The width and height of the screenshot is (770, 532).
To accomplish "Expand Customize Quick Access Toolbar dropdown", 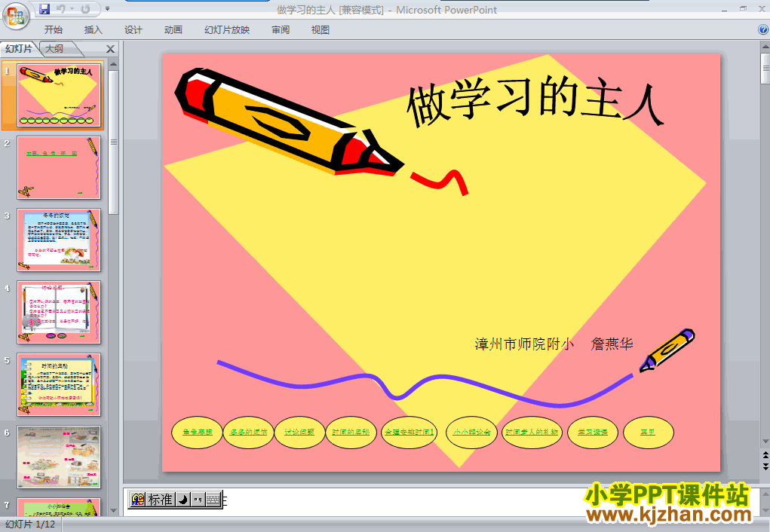I will click(107, 9).
